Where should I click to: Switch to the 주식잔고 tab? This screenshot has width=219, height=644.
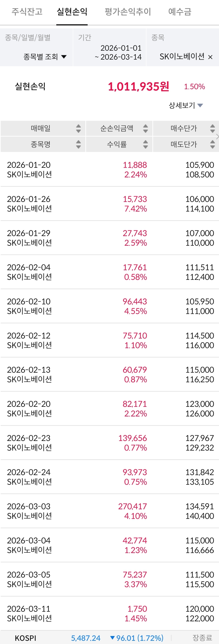click(27, 11)
